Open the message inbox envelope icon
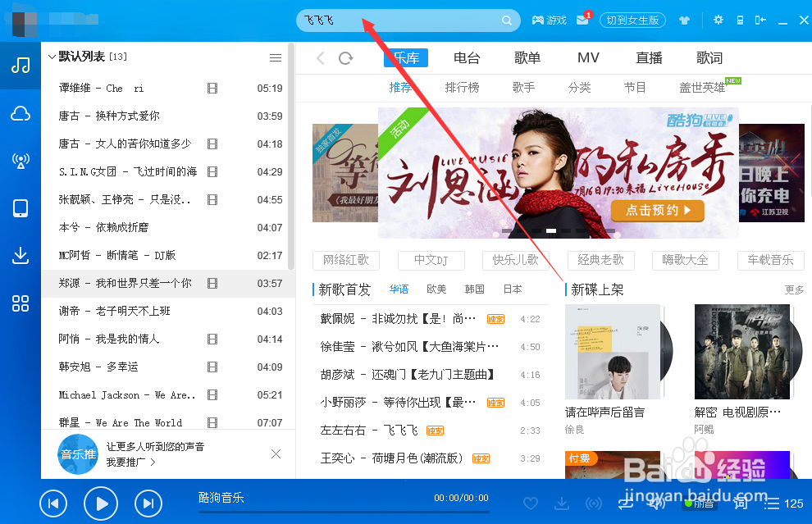The image size is (812, 524). click(582, 21)
